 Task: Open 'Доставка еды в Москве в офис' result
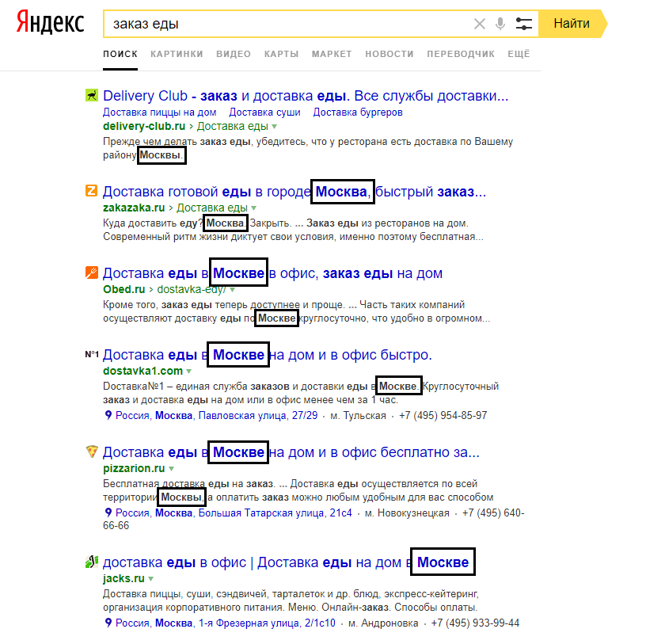[x=272, y=273]
